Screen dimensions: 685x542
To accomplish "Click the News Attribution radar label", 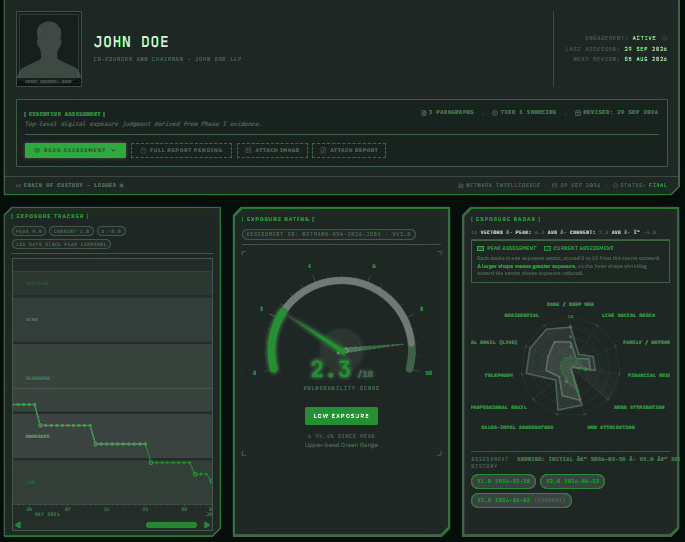I will click(639, 407).
